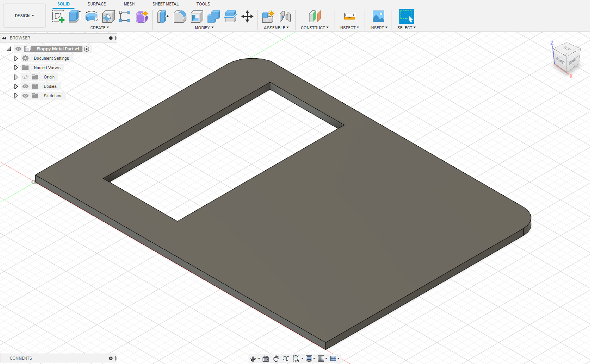Click the Measure tool icon
Image resolution: width=590 pixels, height=364 pixels.
coord(349,16)
